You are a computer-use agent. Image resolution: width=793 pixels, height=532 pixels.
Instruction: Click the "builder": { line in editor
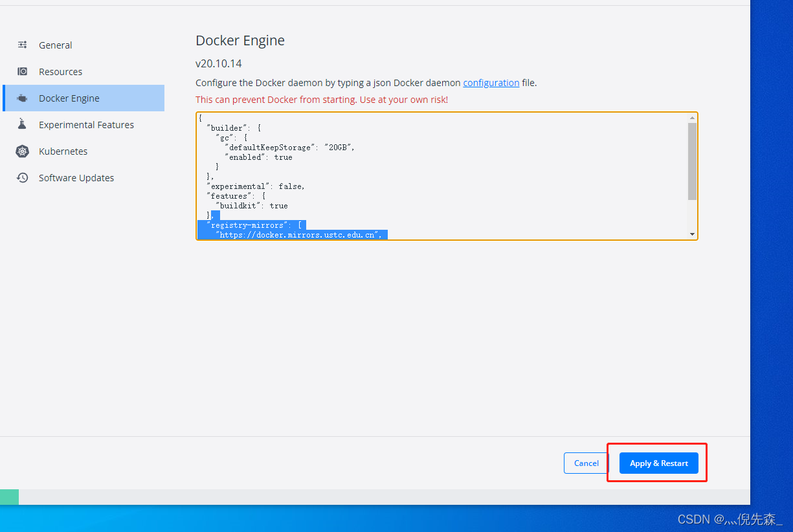pos(234,128)
